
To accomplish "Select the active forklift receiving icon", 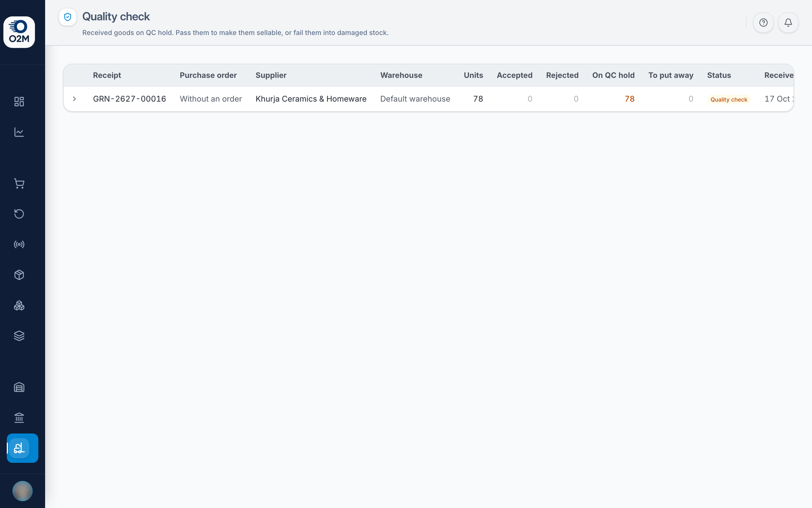I will point(22,448).
